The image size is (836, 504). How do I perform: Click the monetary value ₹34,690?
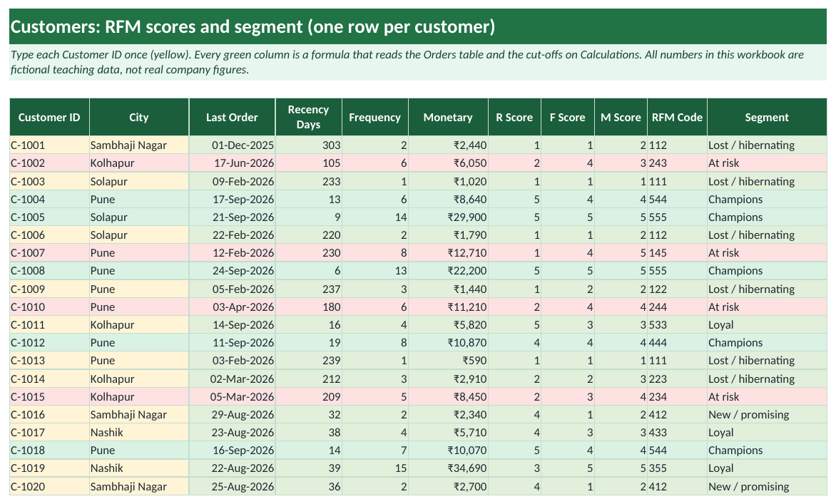click(448, 468)
